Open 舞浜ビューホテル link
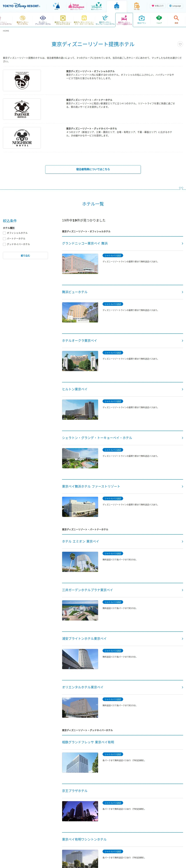The width and height of the screenshot is (186, 868). tap(75, 292)
